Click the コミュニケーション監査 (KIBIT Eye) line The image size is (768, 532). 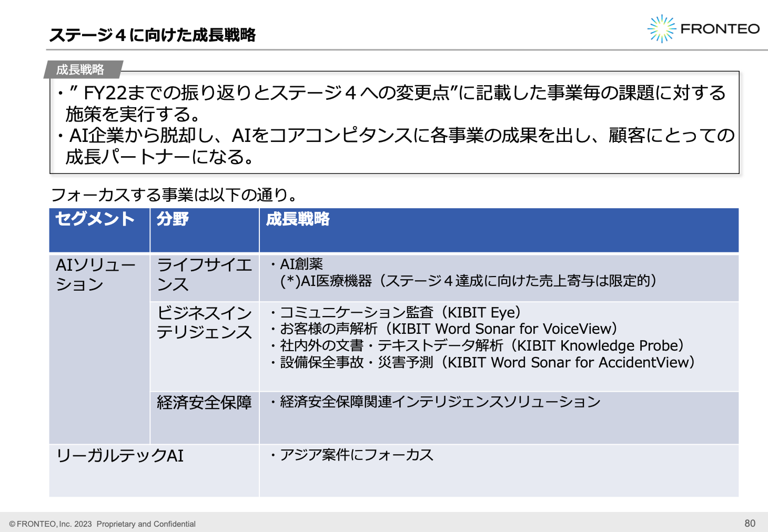tap(395, 312)
